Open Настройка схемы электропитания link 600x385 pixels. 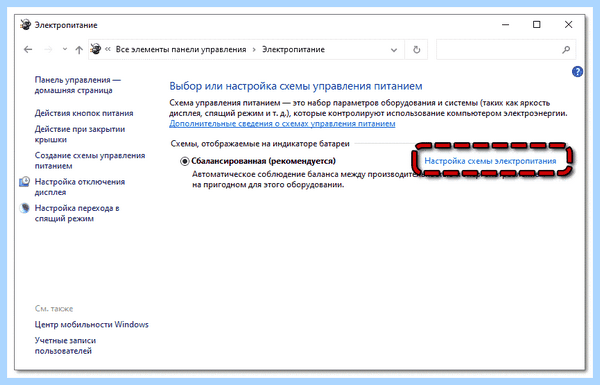click(x=490, y=161)
